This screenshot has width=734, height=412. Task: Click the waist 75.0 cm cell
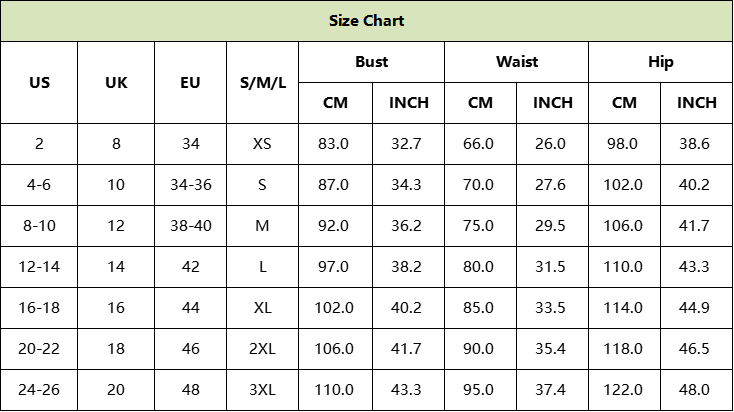pos(480,226)
